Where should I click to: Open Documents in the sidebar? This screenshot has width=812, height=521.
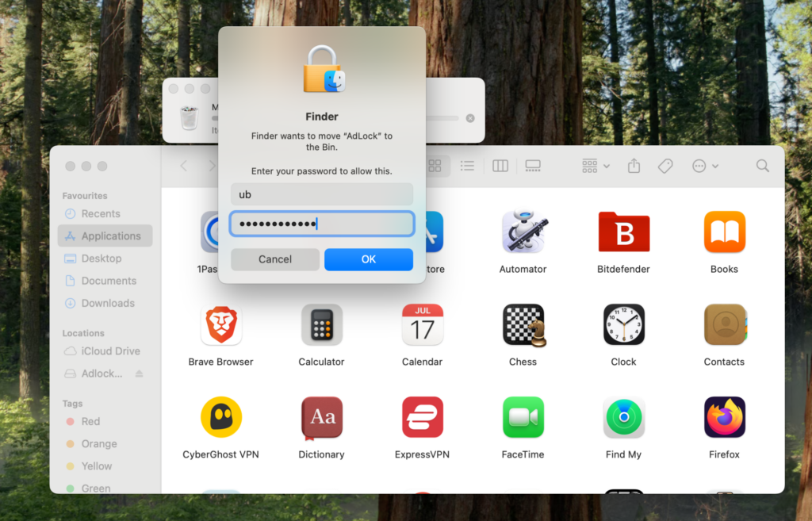[105, 280]
